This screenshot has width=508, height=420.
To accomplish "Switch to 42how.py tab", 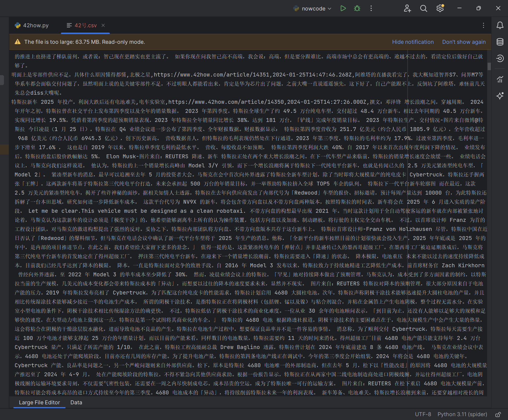I will [32, 25].
